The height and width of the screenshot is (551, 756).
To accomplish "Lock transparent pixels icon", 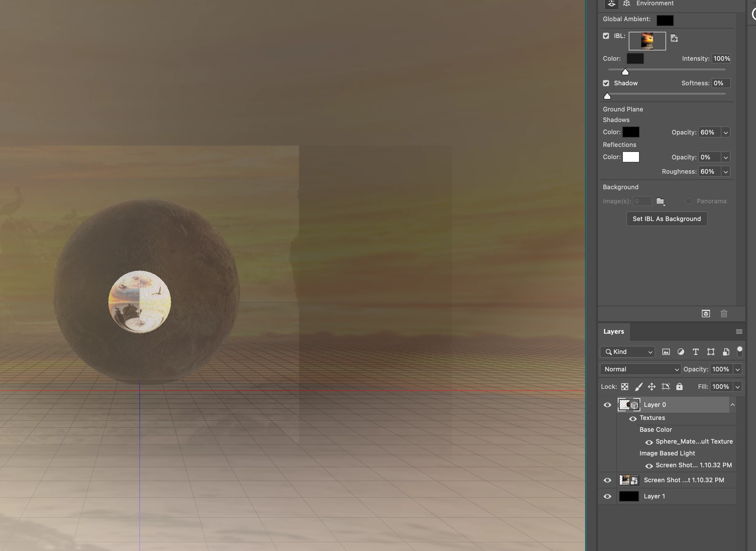I will (625, 387).
